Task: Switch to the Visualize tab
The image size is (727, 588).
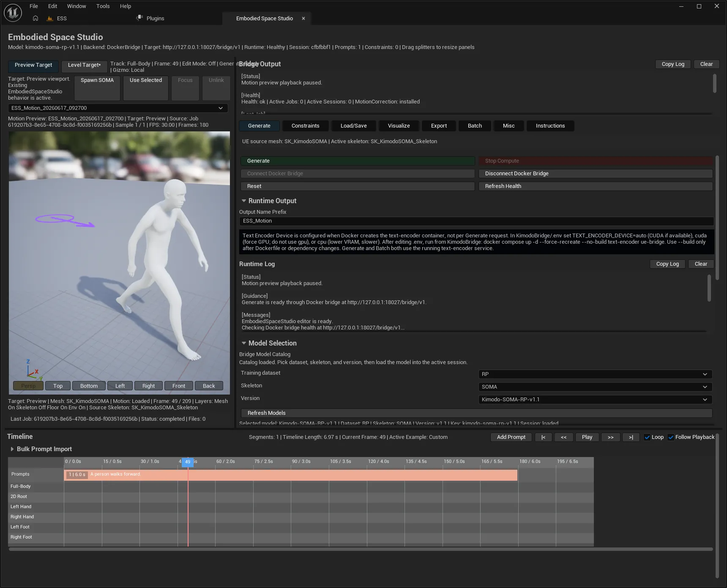Action: [x=399, y=126]
